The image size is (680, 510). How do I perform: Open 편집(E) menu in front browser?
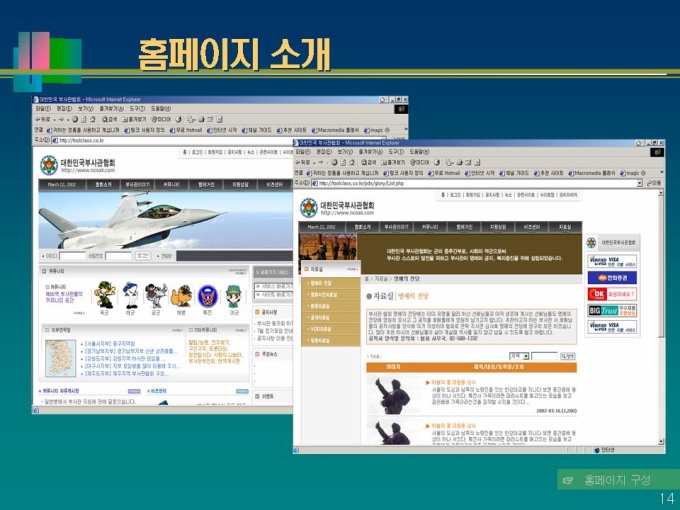[324, 152]
